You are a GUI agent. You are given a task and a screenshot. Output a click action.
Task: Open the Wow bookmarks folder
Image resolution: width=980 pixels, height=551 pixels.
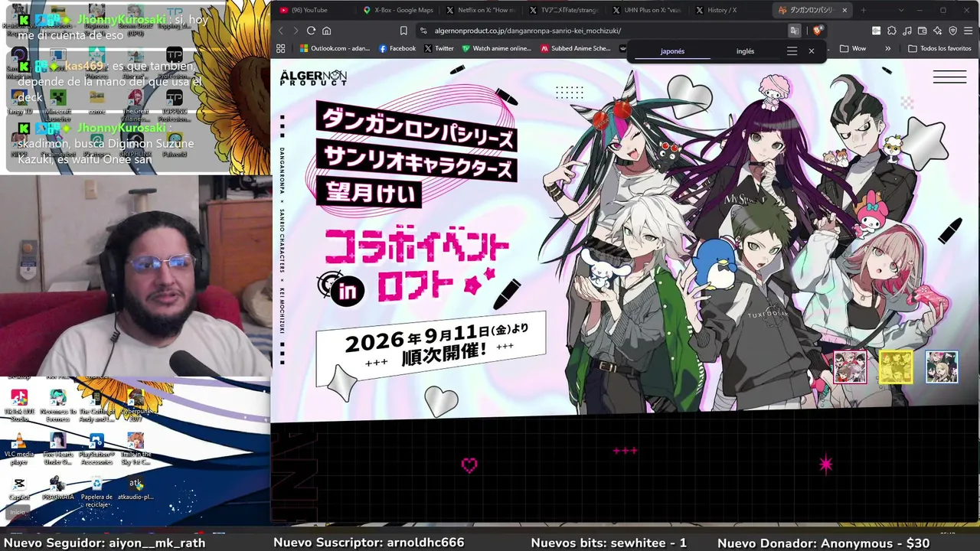click(853, 48)
